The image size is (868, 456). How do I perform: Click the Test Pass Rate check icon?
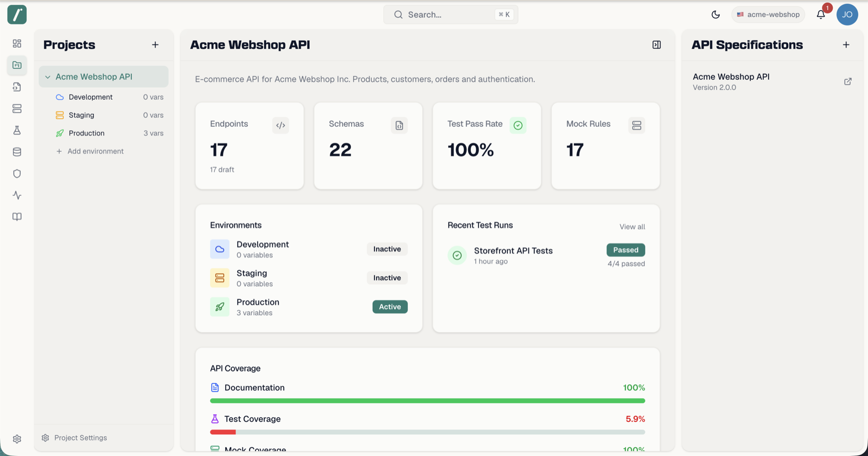pyautogui.click(x=518, y=125)
